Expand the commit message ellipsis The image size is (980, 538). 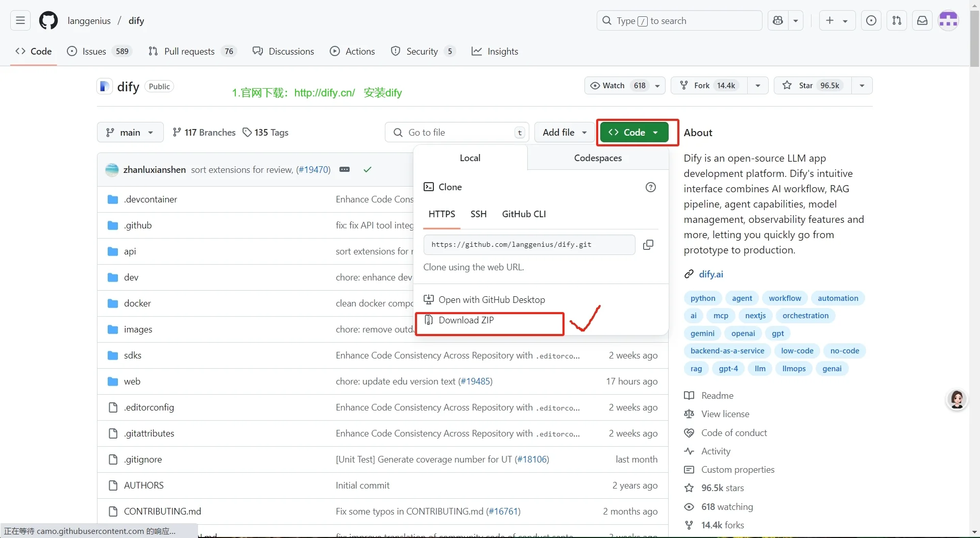click(x=345, y=169)
